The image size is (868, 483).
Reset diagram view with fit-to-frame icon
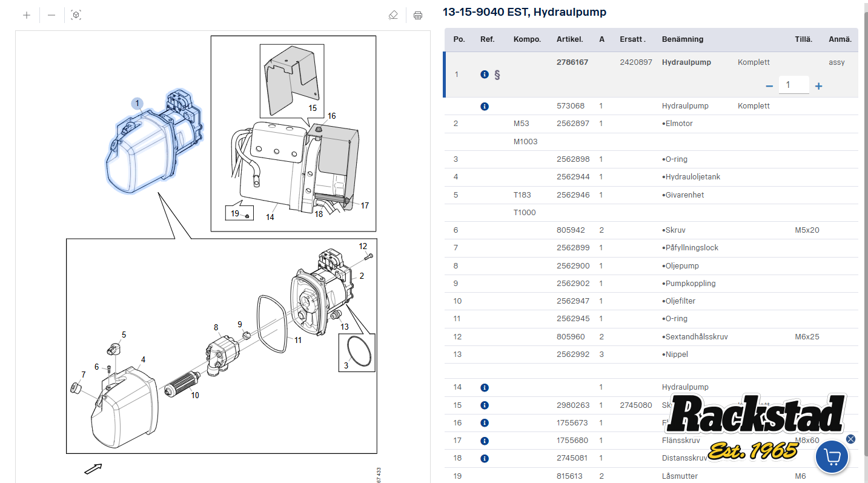click(x=76, y=15)
